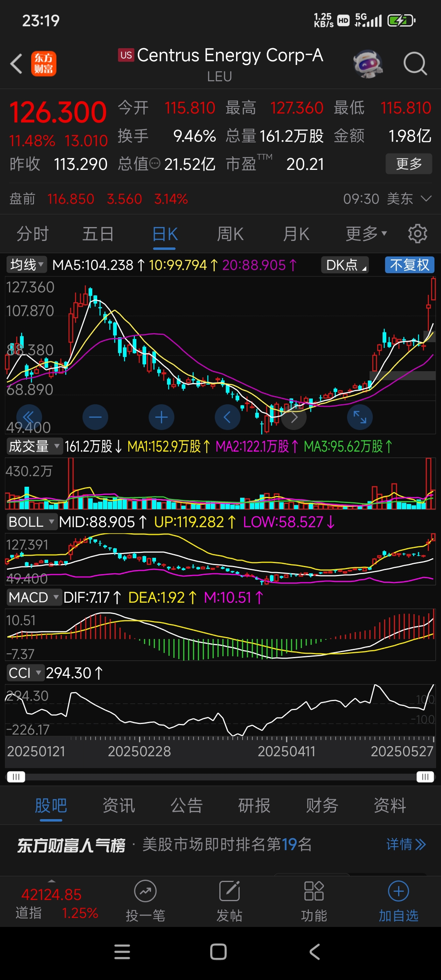441x980 pixels.
Task: Open MACD indicator dropdown
Action: coord(35,597)
